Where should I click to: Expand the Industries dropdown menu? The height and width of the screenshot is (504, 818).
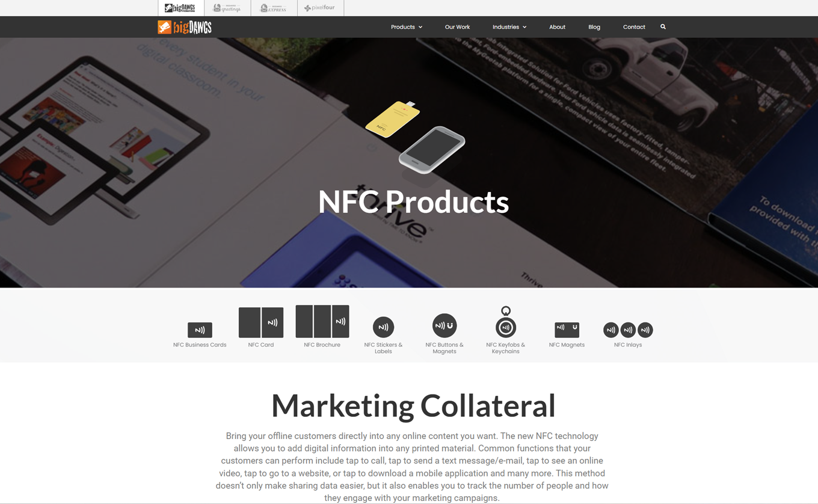click(509, 27)
